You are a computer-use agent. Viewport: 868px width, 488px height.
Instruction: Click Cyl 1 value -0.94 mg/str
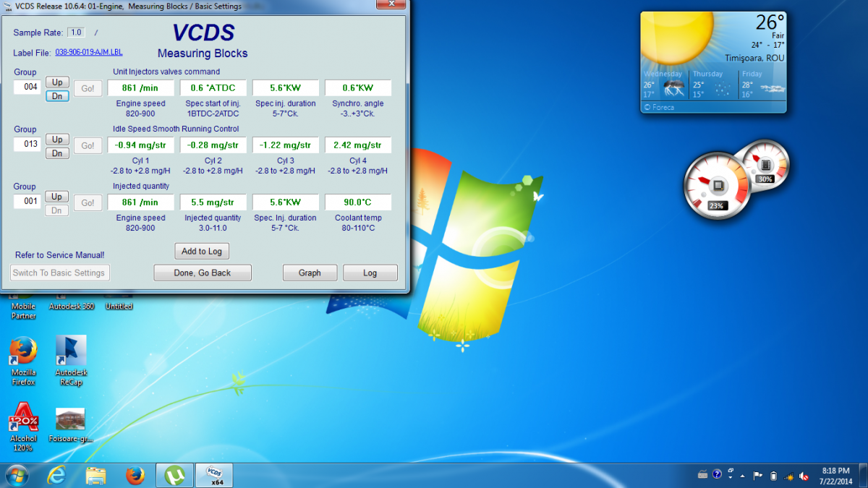[141, 145]
